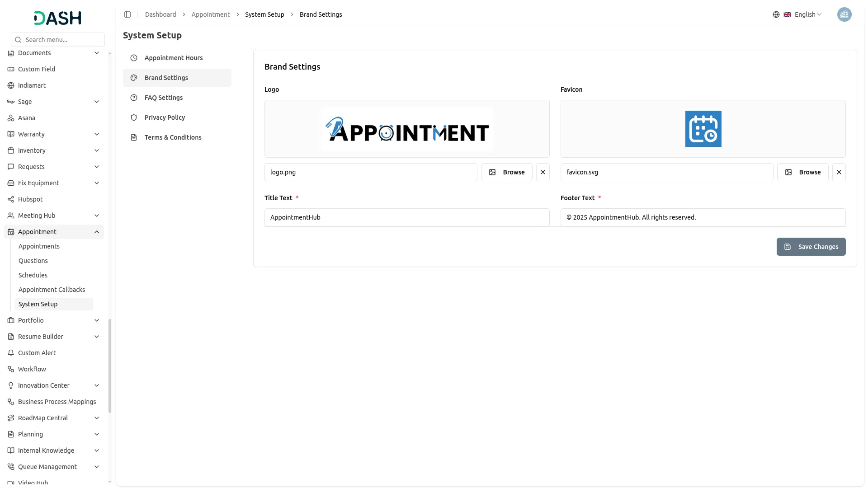
Task: Select the Appointment Hours clock icon
Action: [133, 58]
